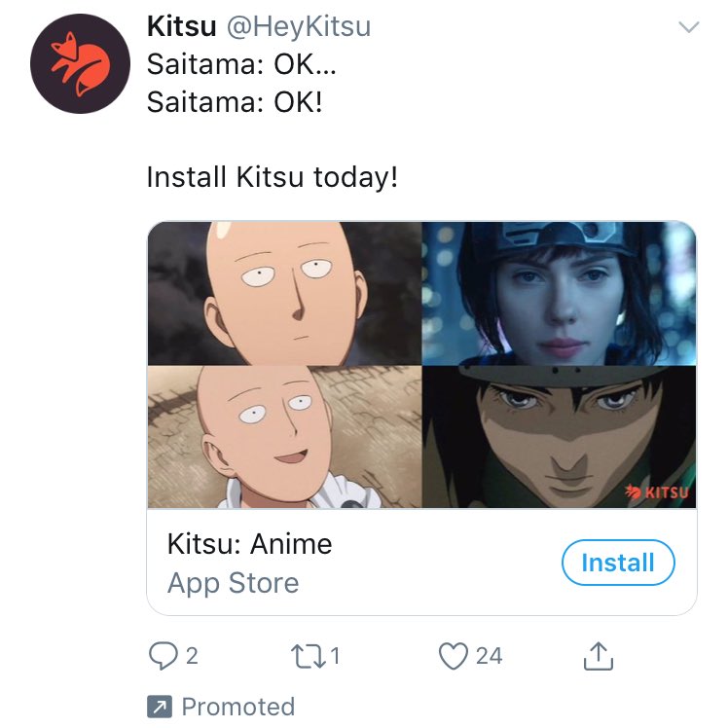
Task: Open the @HeyKitsu handle link
Action: pyautogui.click(x=299, y=26)
